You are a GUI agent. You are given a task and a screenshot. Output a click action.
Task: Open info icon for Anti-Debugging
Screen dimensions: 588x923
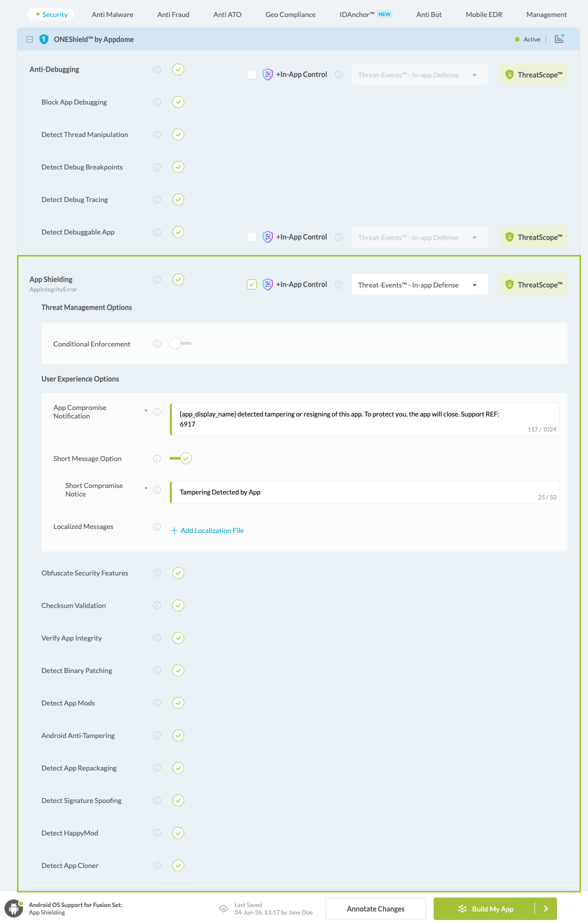[157, 69]
